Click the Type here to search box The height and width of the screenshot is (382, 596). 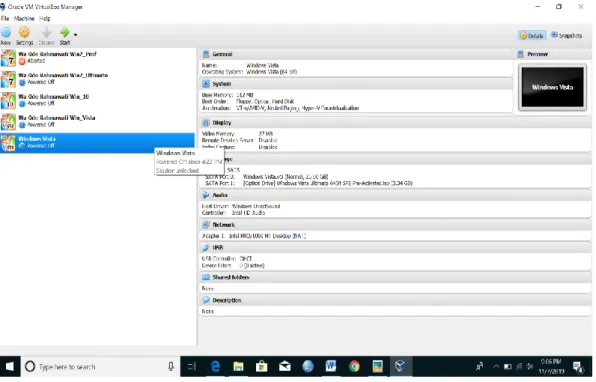click(x=101, y=366)
